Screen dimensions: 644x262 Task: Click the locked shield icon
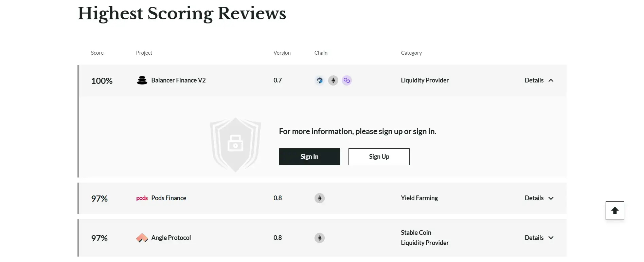[235, 144]
